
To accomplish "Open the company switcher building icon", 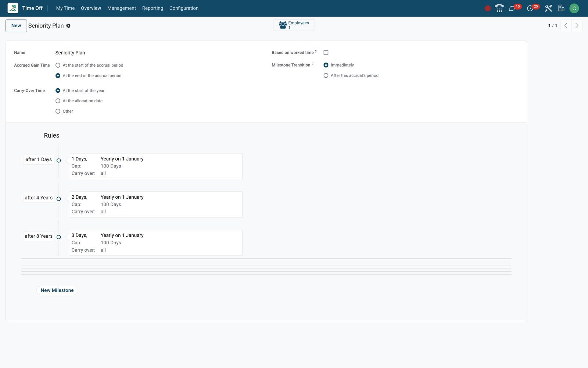I will pos(561,8).
